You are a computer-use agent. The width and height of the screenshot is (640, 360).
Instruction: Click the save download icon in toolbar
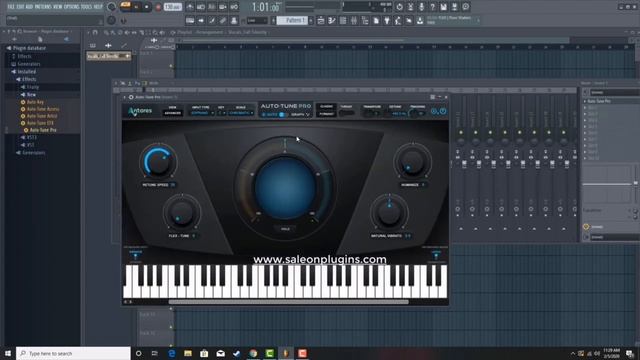tap(444, 7)
